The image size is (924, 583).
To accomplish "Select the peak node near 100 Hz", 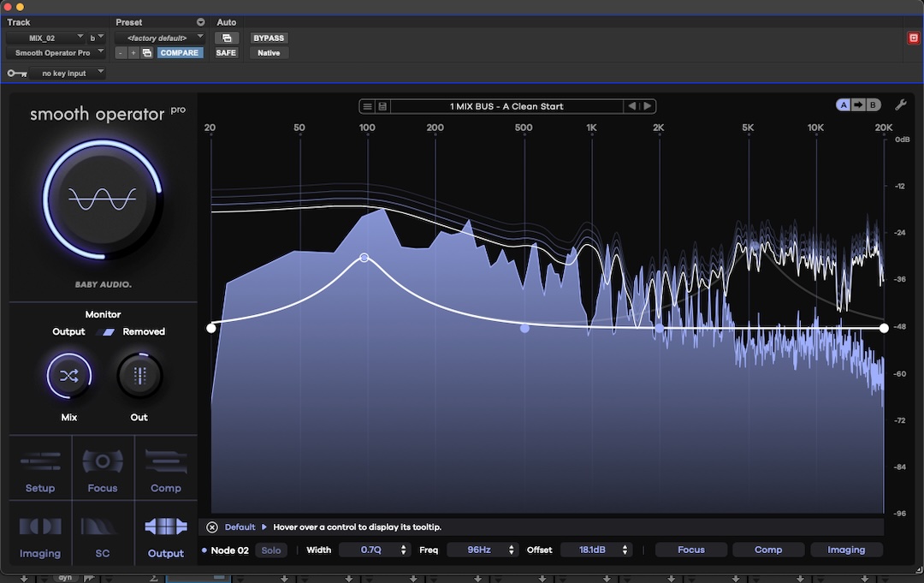I will point(364,258).
